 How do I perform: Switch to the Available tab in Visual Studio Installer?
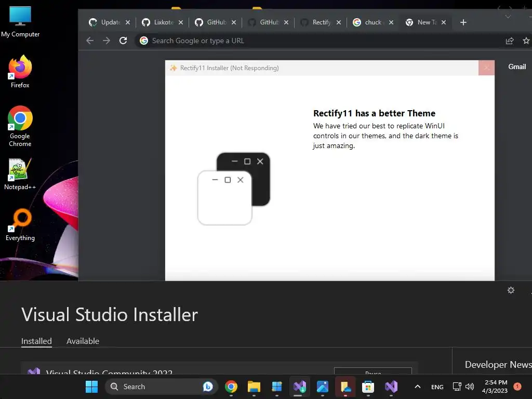pyautogui.click(x=83, y=341)
